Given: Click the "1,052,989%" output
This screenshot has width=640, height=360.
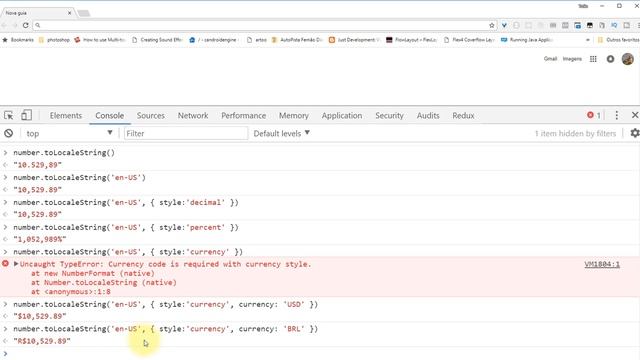Looking at the screenshot, I should pyautogui.click(x=40, y=239).
